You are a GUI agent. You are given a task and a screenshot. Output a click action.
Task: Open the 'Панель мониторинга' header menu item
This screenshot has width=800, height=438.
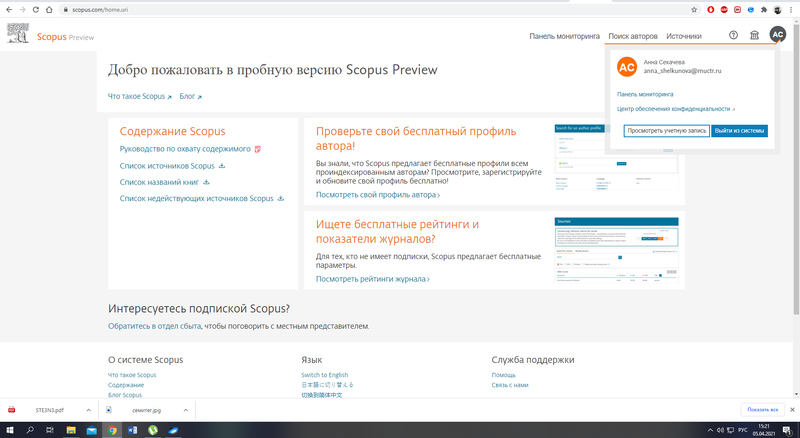(564, 36)
